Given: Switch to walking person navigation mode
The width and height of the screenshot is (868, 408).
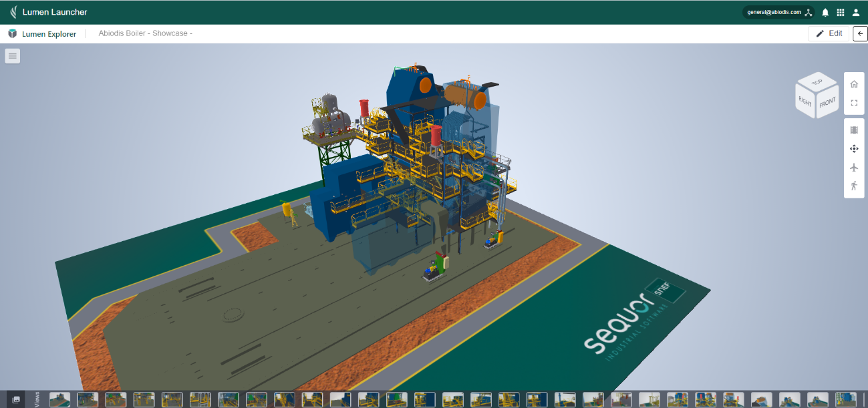Looking at the screenshot, I should 854,186.
